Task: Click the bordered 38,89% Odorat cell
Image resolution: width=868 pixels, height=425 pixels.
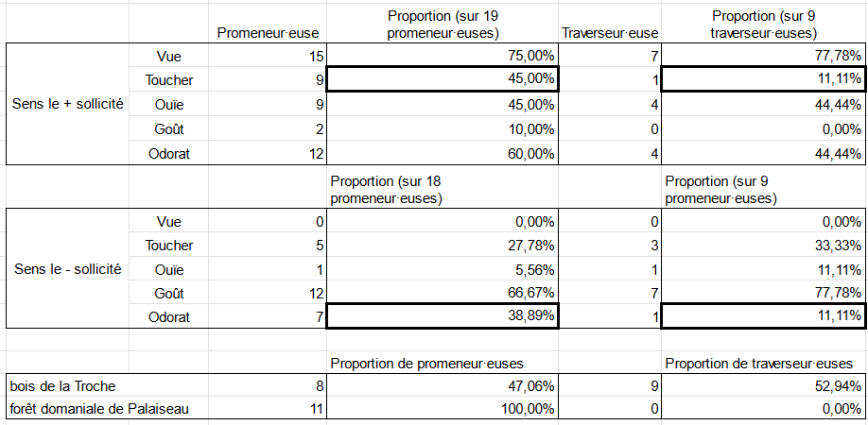Action: pyautogui.click(x=443, y=316)
